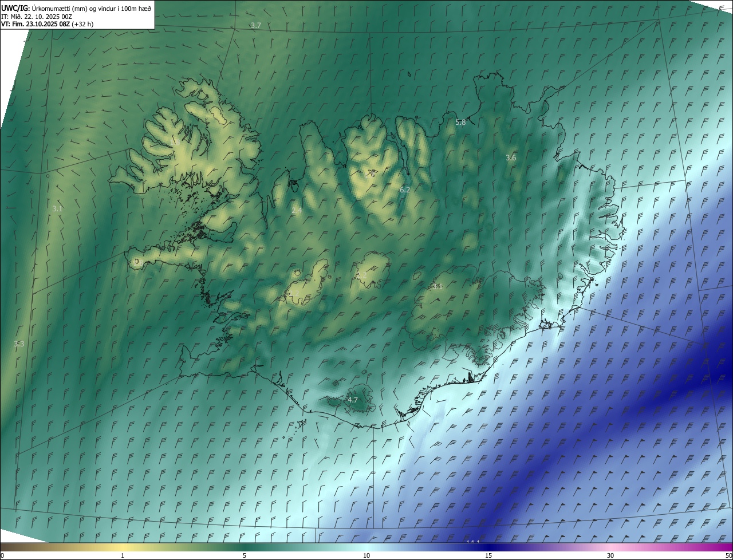Image resolution: width=733 pixels, height=560 pixels.
Task: Click the 'VT: Fim. 23.10.2025 08Z (+32 h)' line
Action: pyautogui.click(x=48, y=24)
